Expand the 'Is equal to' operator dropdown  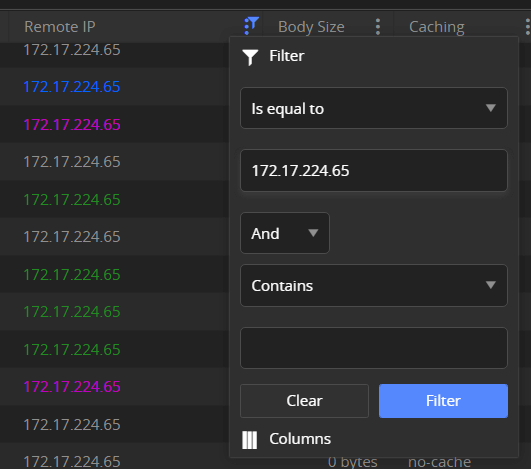pos(374,108)
